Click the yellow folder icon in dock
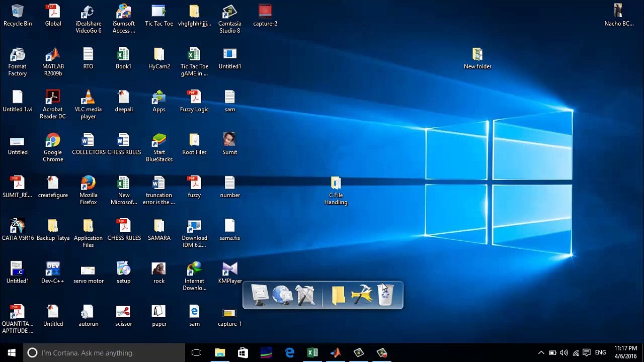 pyautogui.click(x=338, y=295)
